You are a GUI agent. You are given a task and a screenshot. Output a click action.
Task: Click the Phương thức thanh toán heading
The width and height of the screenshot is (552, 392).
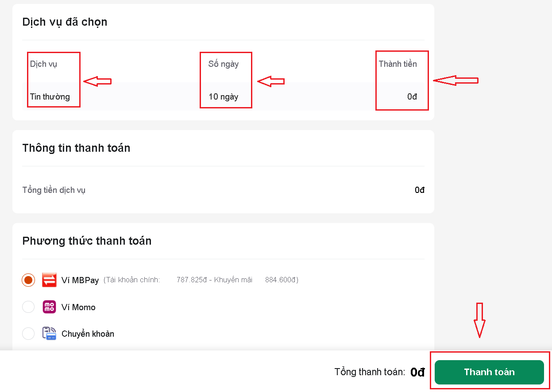tap(87, 241)
